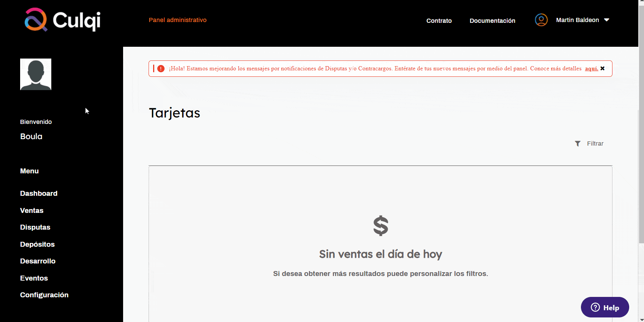This screenshot has height=322, width=644.
Task: Follow the 'aquí.' link in banner
Action: point(591,68)
